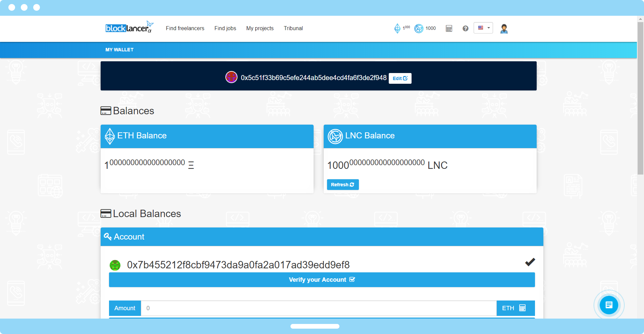Image resolution: width=644 pixels, height=334 pixels.
Task: Refresh the LNC balance
Action: pos(343,185)
